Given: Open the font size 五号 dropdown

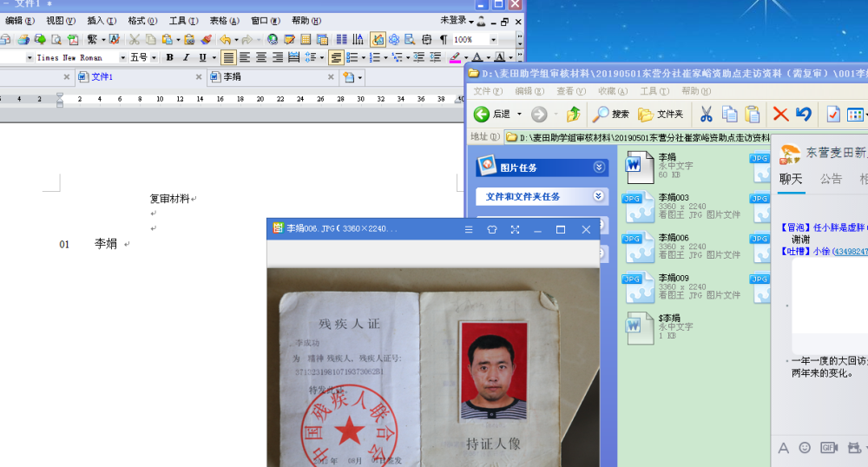Looking at the screenshot, I should (x=154, y=57).
